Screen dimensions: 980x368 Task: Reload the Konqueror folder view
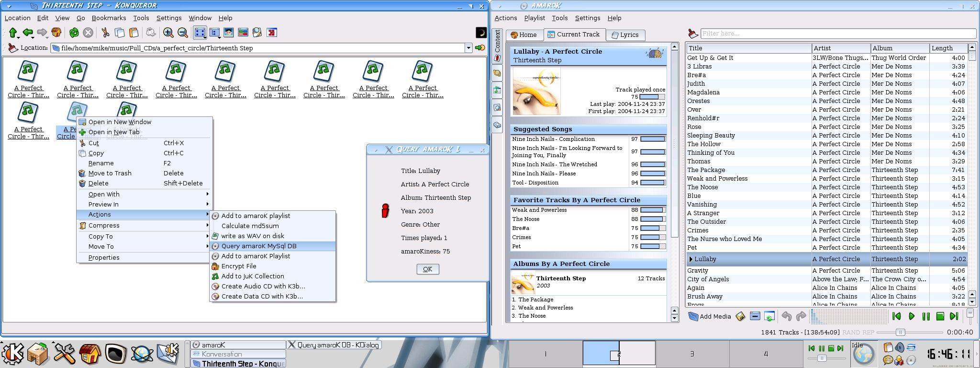click(74, 33)
